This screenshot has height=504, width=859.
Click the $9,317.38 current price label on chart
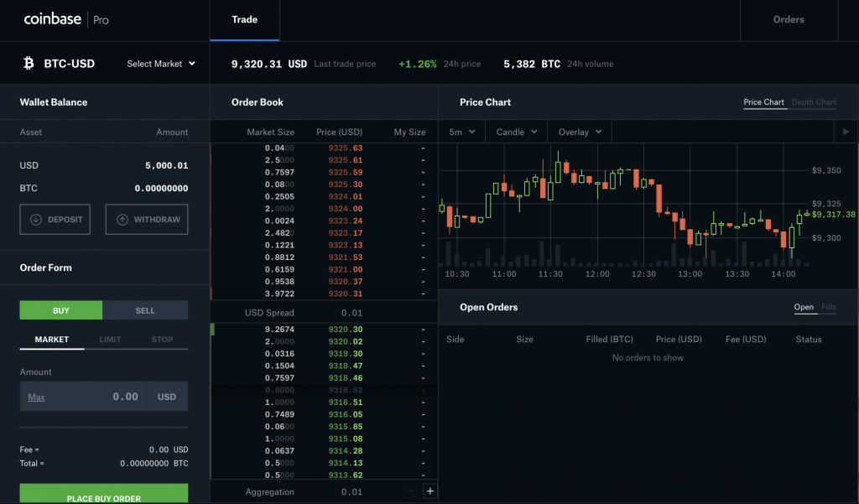click(833, 214)
